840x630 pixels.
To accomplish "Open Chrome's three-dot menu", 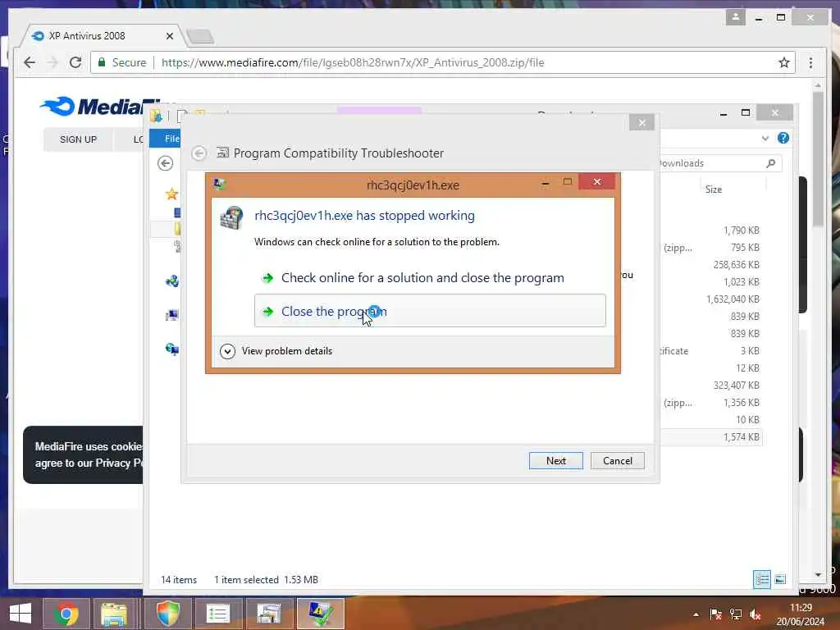I will point(810,62).
